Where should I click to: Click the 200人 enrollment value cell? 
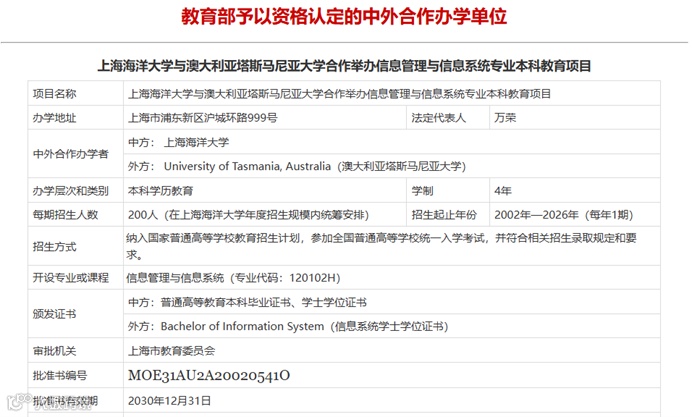tap(265, 215)
